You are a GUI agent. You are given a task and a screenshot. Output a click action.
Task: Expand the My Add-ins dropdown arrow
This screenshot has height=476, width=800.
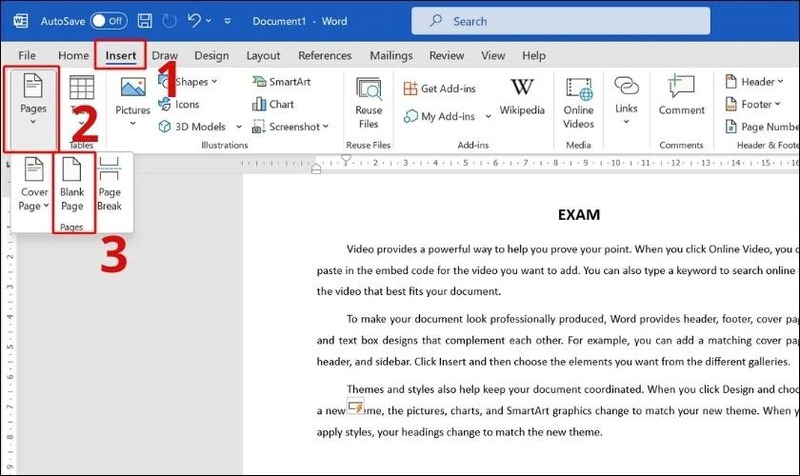tap(488, 116)
